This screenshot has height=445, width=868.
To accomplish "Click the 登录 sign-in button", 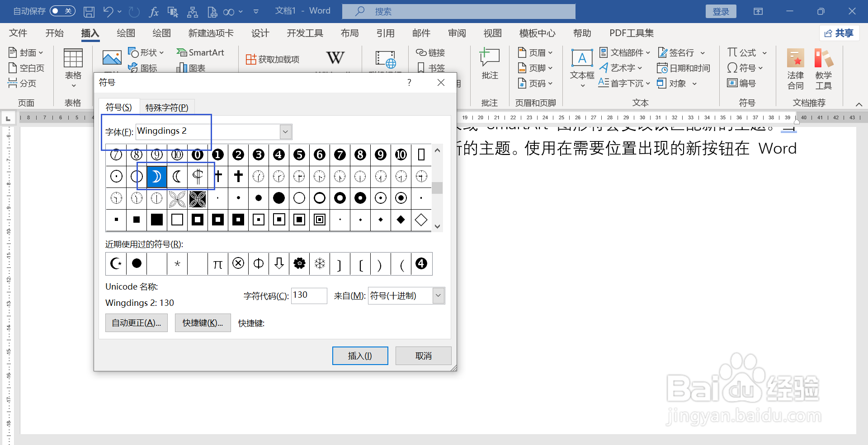I will (x=721, y=11).
